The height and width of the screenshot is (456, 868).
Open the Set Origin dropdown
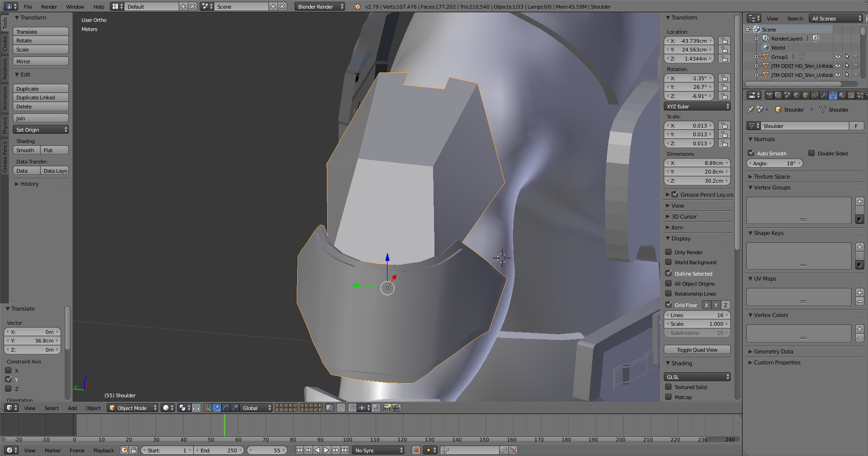point(41,130)
